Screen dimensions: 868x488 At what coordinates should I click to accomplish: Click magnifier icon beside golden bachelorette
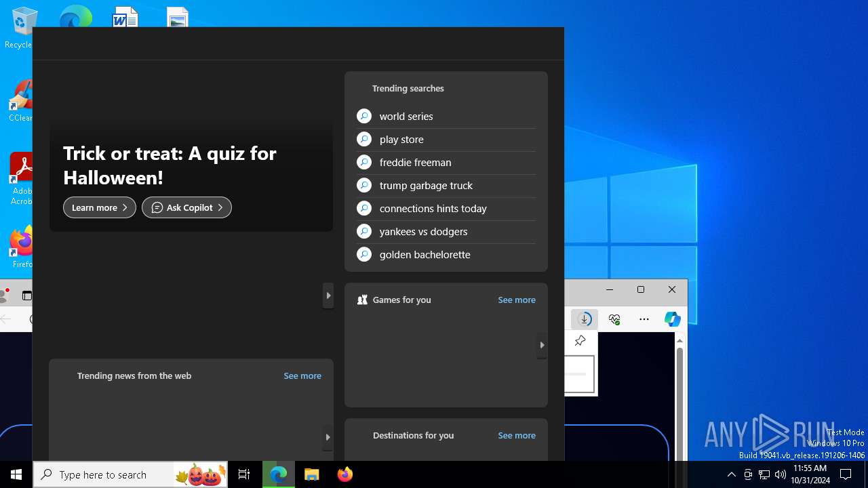(x=364, y=255)
